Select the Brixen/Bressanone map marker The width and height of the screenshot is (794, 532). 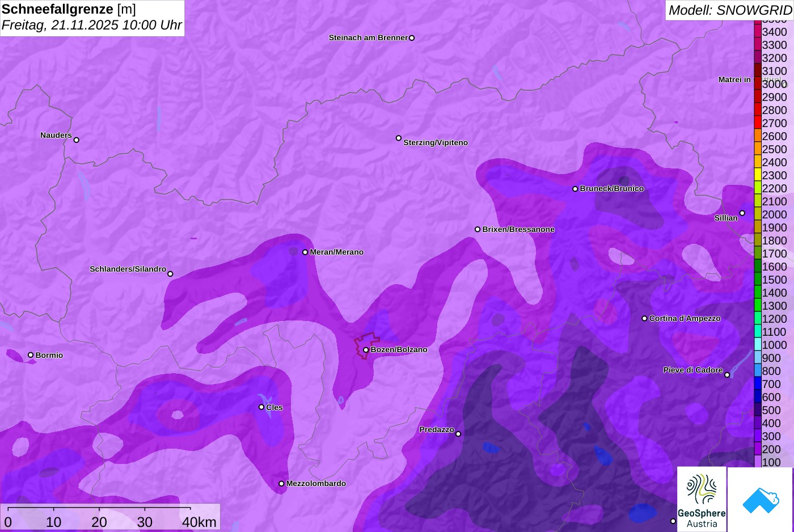click(x=478, y=230)
